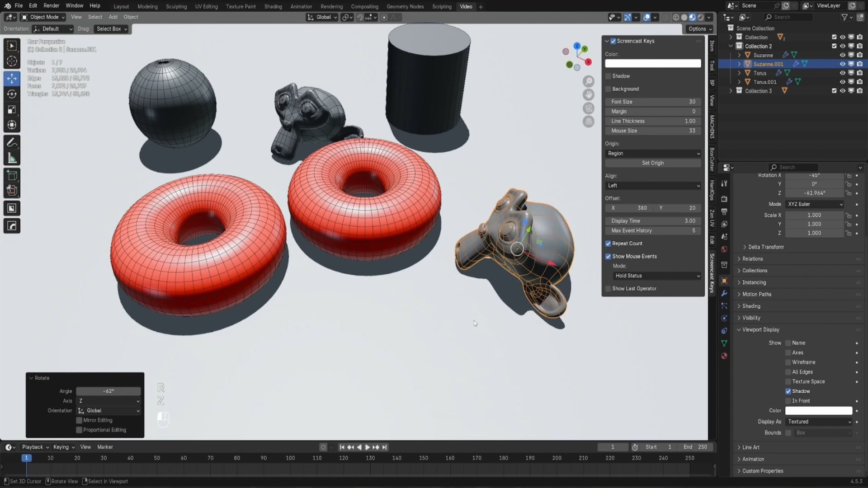Enable Shadow checkbox in Screencast Keys
This screenshot has height=488, width=868.
pos(609,76)
